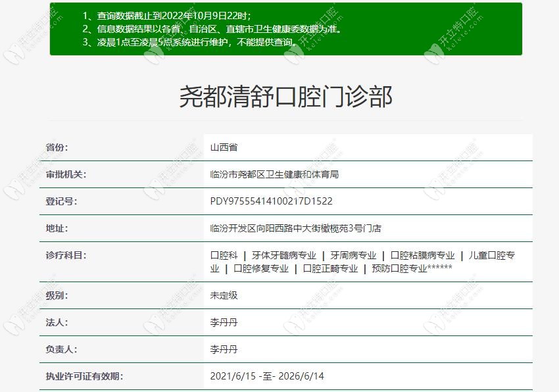Select registration number PDY97555414100217D1522
The width and height of the screenshot is (559, 392).
272,201
